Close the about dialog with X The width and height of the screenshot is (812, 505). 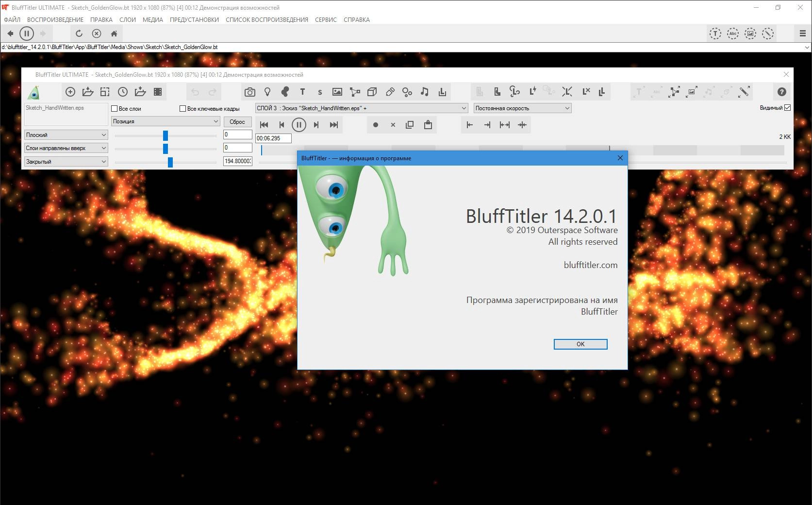(620, 158)
